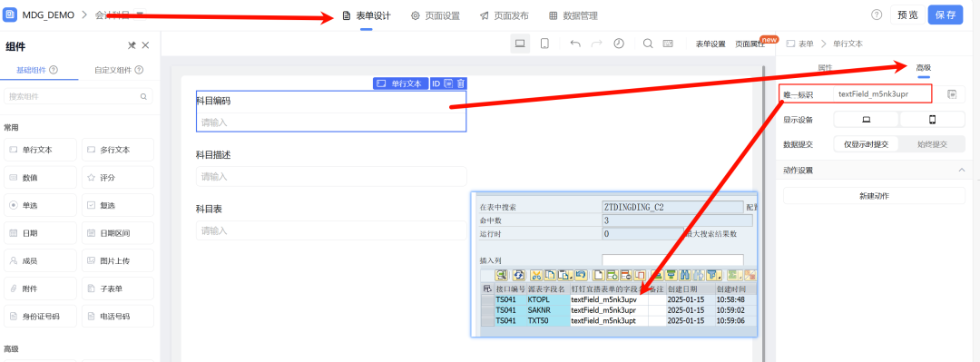Add 电话号码 phone number component
This screenshot has width=980, height=362.
[x=117, y=317]
